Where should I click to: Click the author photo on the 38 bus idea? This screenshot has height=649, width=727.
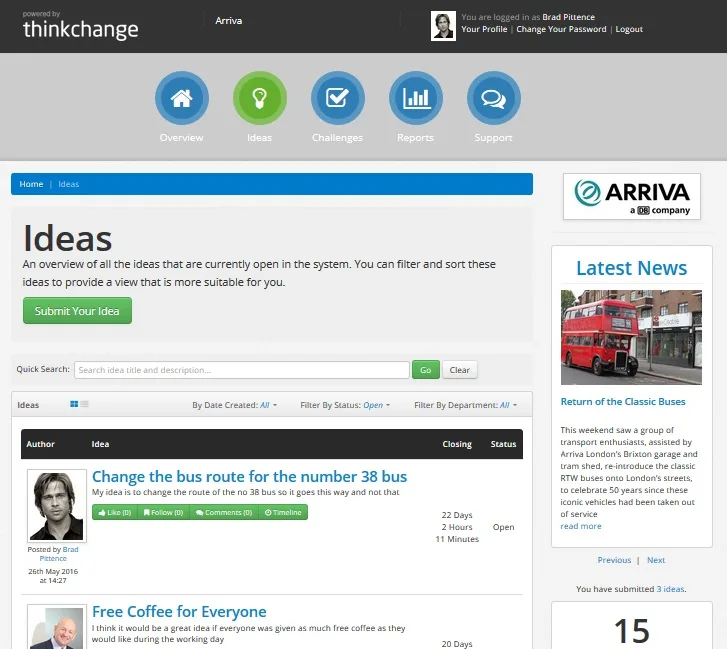[57, 506]
